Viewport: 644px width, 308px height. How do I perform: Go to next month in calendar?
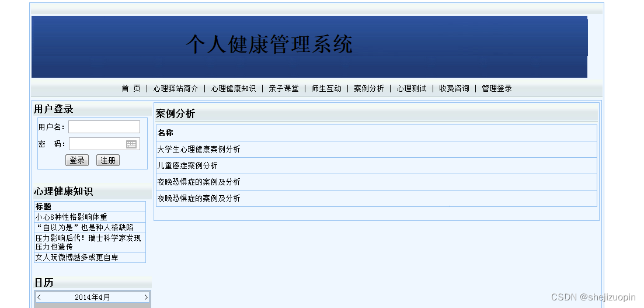point(146,297)
